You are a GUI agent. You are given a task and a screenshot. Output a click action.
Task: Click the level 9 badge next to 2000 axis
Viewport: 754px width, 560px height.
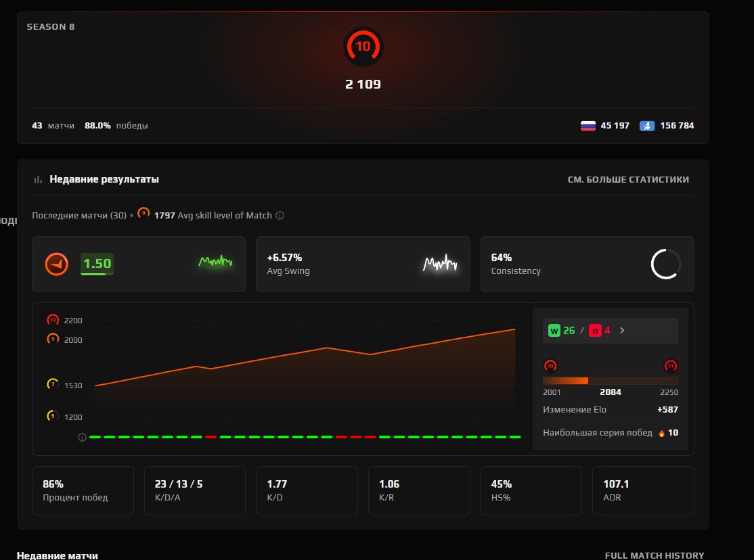[53, 339]
